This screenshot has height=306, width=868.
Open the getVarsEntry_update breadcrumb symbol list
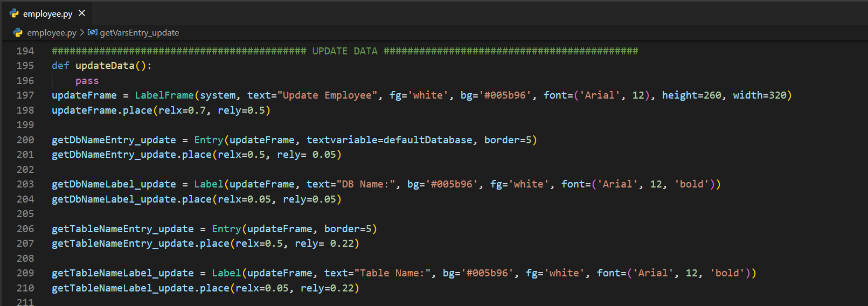(x=139, y=33)
